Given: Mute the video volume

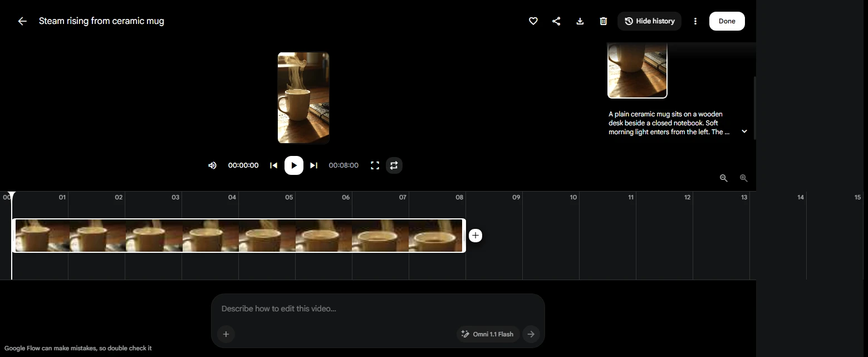Looking at the screenshot, I should click(212, 165).
